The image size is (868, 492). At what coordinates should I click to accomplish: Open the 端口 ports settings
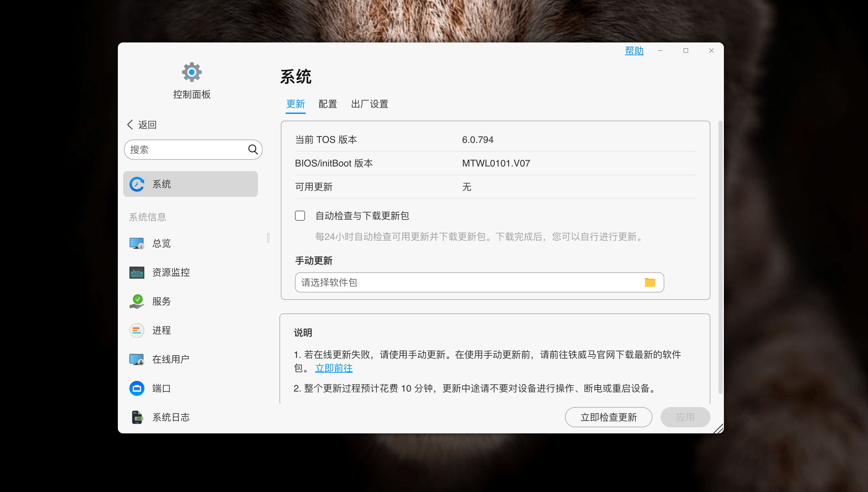point(161,388)
